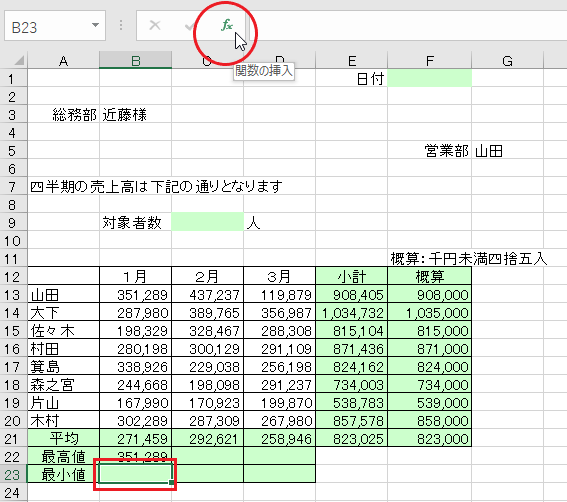The height and width of the screenshot is (502, 567).
Task: Select the green date cell F1
Action: click(430, 78)
